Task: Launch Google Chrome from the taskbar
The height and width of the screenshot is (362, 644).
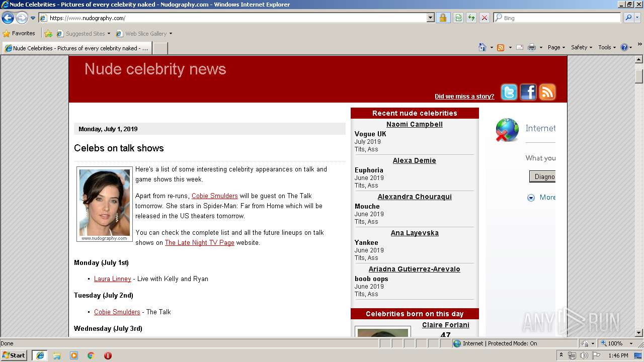Action: pyautogui.click(x=91, y=355)
